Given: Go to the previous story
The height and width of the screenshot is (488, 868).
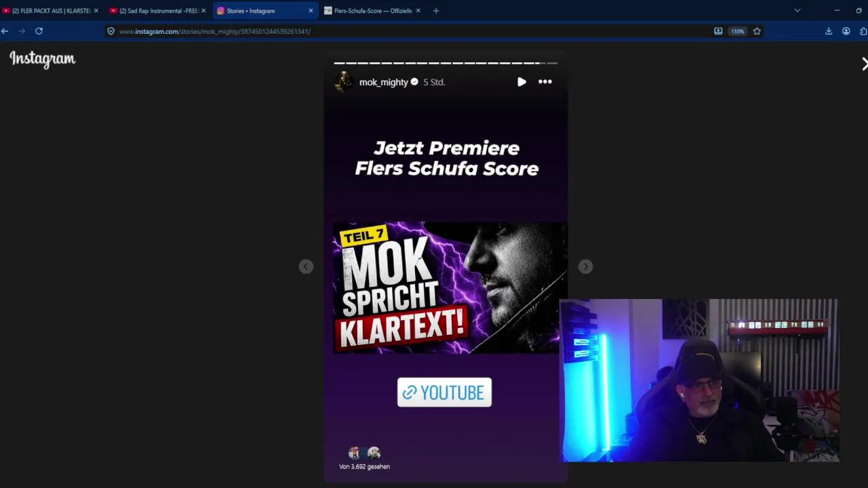Looking at the screenshot, I should point(306,266).
